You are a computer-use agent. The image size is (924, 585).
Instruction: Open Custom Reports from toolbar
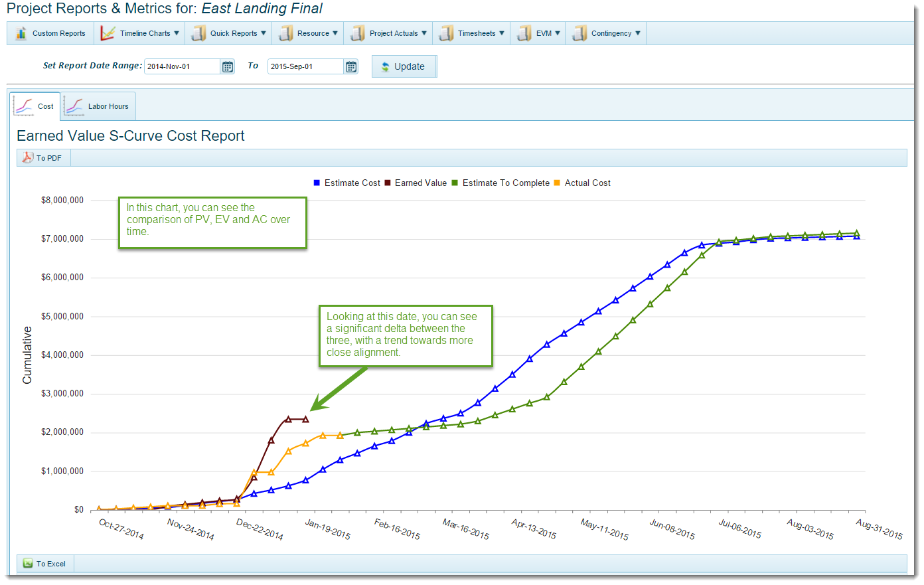click(x=50, y=33)
